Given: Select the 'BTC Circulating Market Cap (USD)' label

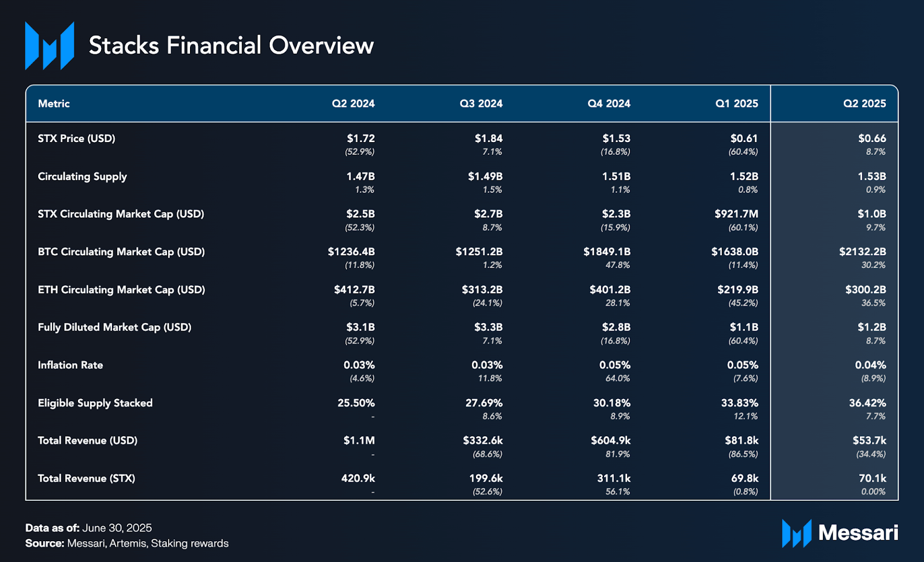Looking at the screenshot, I should pos(121,252).
